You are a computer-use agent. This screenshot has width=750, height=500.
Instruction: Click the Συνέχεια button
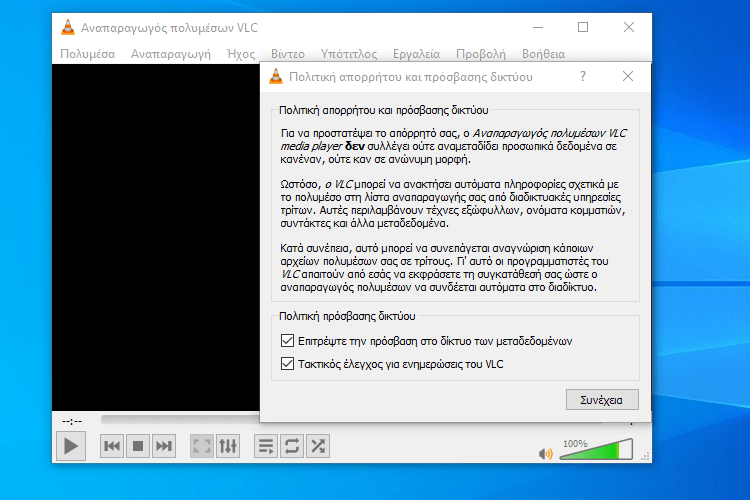click(602, 400)
